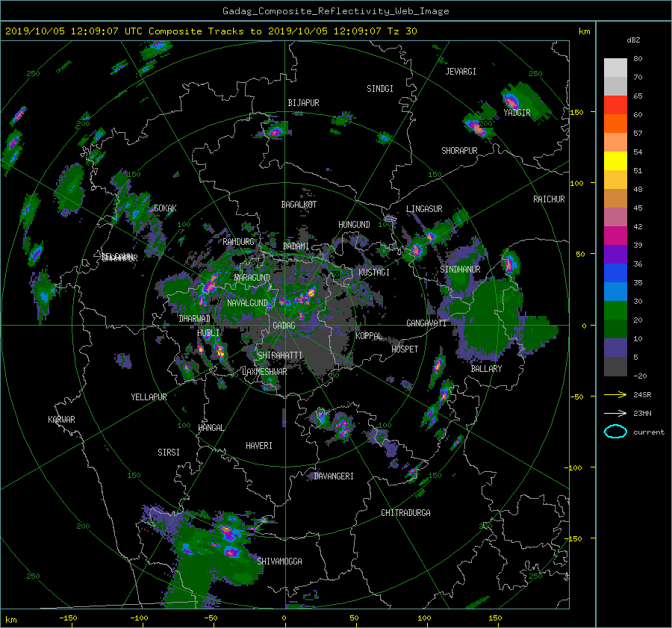Click the GANGAVATI city label
The width and height of the screenshot is (672, 628).
pos(426,323)
